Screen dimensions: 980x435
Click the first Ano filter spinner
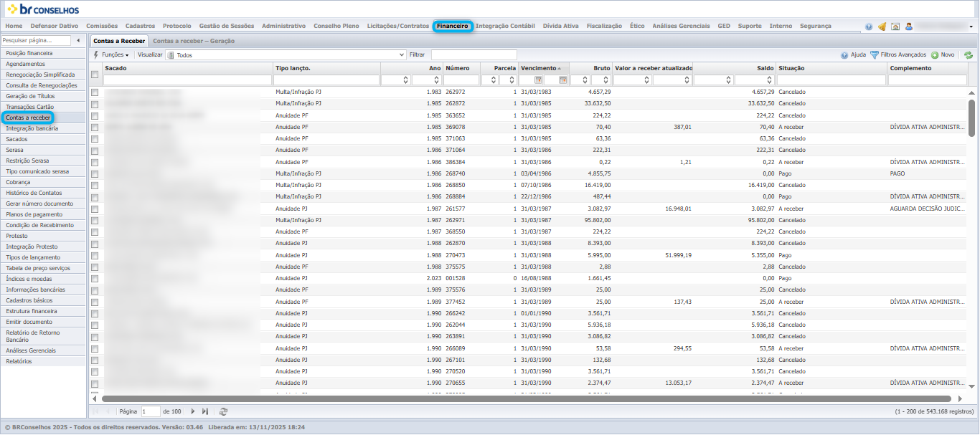[406, 80]
